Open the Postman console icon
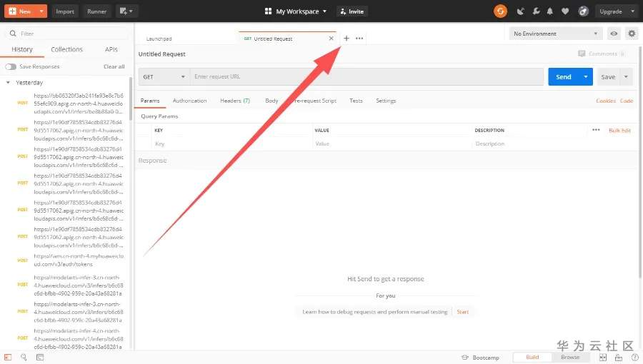 coord(40,357)
